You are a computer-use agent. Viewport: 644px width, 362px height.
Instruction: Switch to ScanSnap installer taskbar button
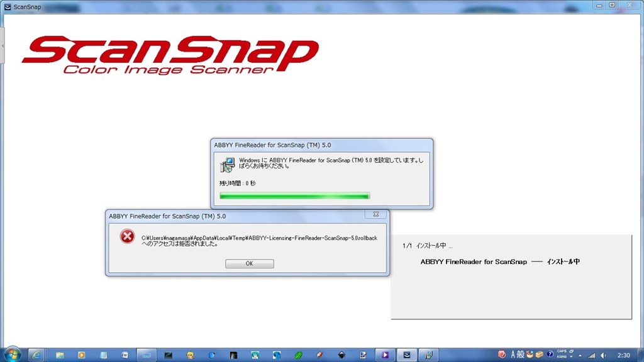point(407,355)
